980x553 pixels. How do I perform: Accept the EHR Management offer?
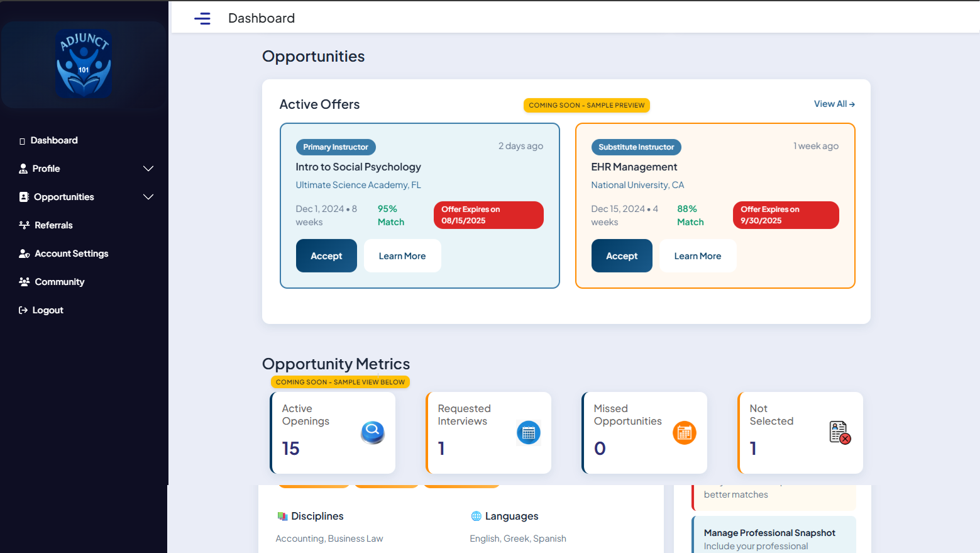621,256
